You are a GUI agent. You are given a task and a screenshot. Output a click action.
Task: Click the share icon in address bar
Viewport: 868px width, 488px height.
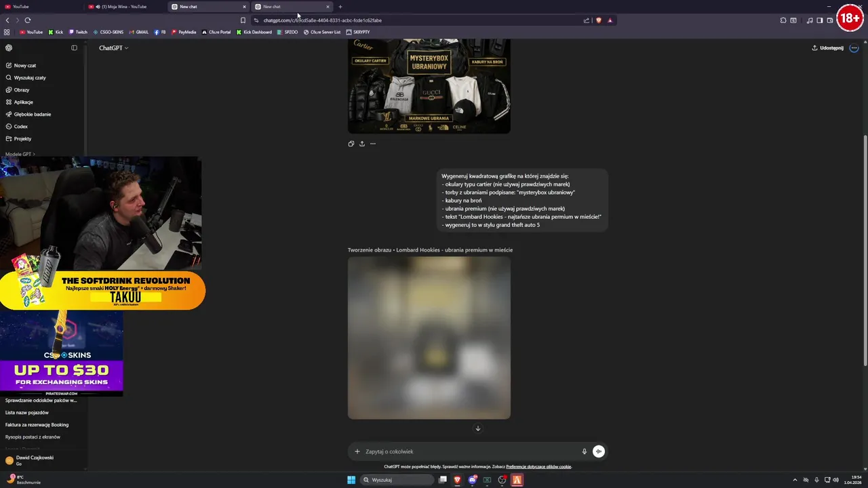587,20
